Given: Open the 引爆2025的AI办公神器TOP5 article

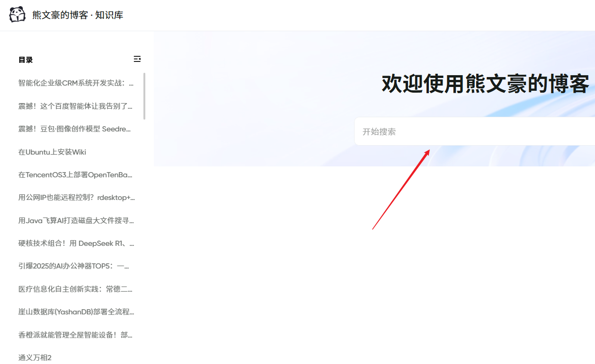Looking at the screenshot, I should pos(75,266).
